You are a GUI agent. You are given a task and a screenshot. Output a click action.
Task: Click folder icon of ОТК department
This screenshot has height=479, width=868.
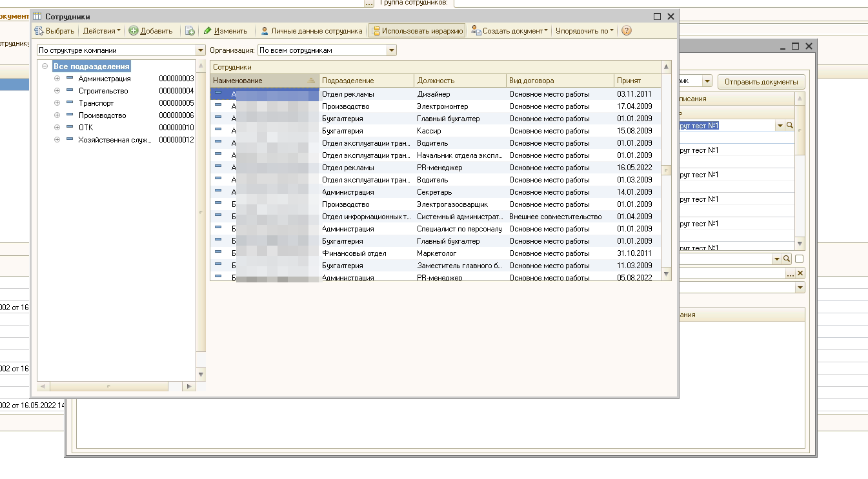(70, 128)
